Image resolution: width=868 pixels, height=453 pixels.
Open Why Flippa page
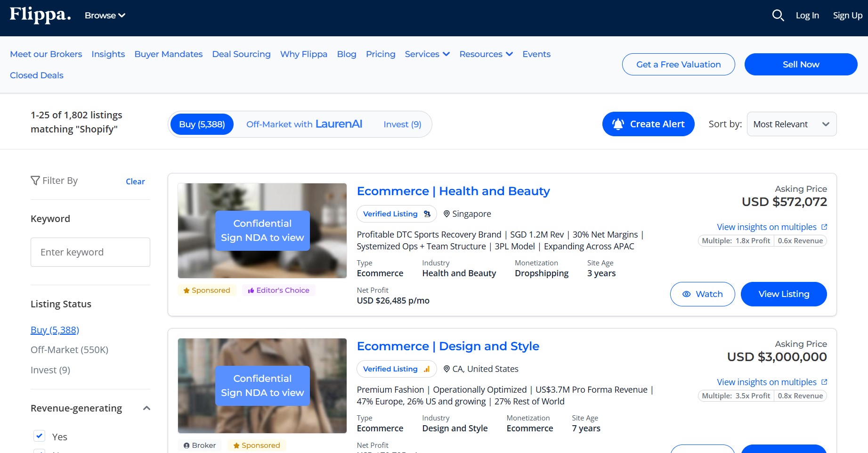click(304, 54)
